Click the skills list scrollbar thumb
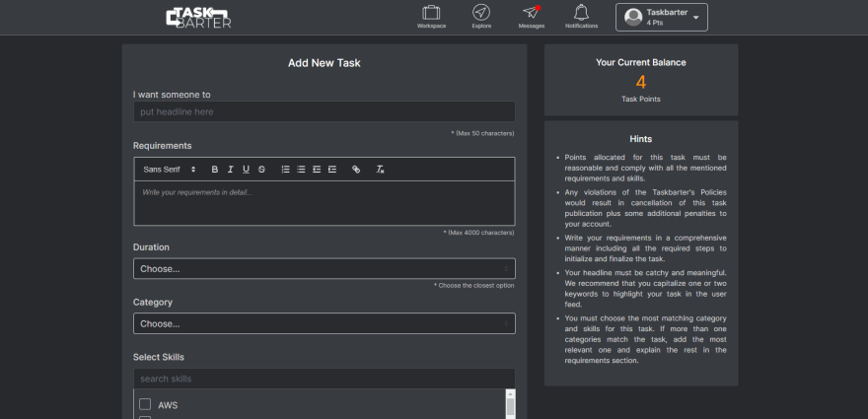The image size is (868, 419). (x=510, y=407)
